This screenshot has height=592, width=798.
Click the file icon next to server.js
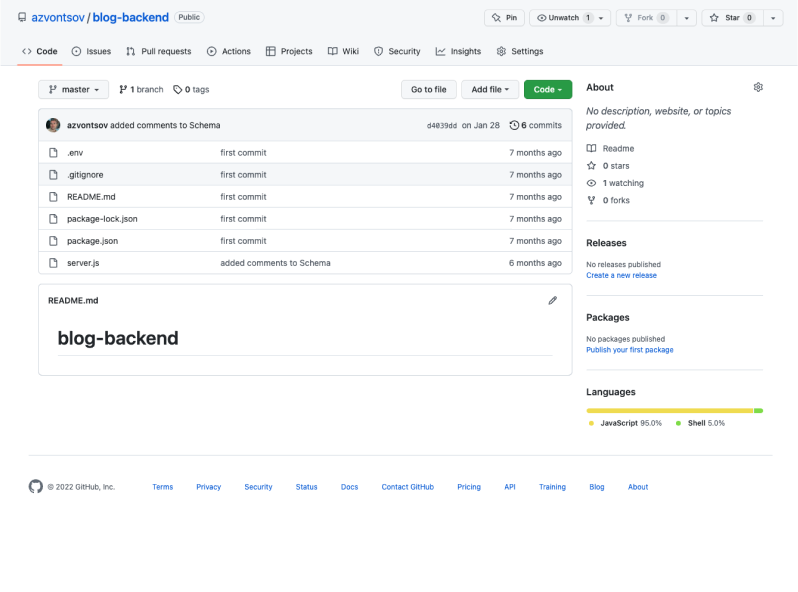(x=53, y=263)
